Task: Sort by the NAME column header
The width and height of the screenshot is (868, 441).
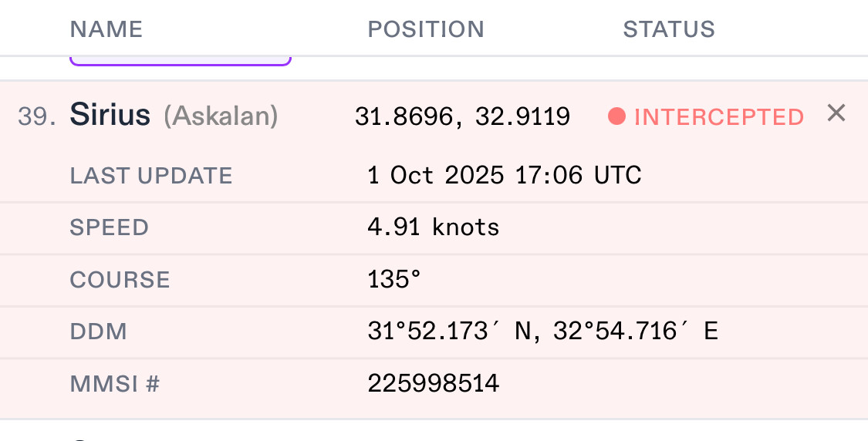Action: 106,29
